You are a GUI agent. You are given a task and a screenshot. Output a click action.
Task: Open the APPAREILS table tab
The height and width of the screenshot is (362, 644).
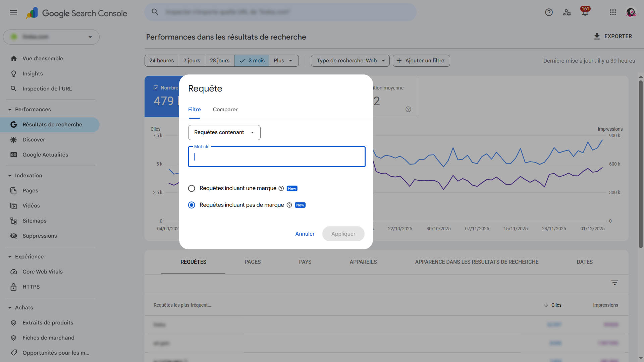pos(363,262)
